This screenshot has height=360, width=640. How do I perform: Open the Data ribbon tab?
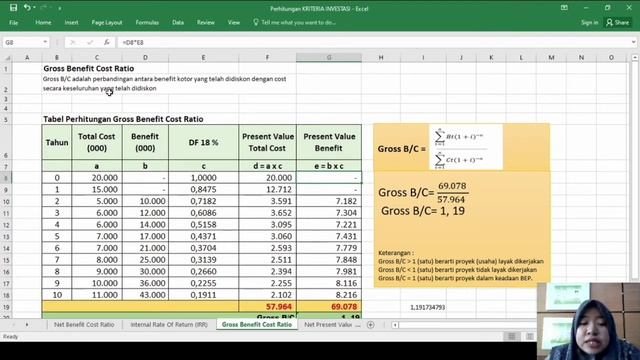178,22
